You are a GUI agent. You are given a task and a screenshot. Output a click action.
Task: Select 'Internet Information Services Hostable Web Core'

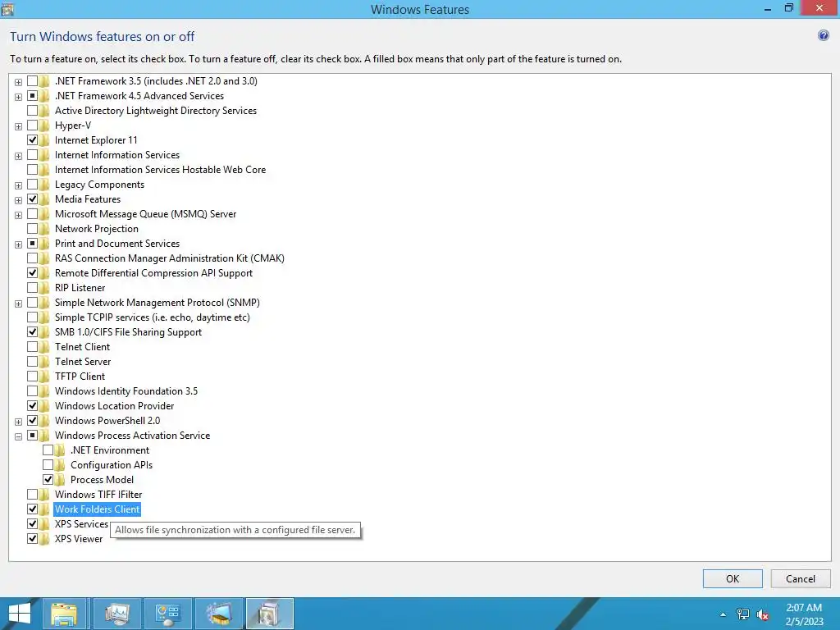160,170
